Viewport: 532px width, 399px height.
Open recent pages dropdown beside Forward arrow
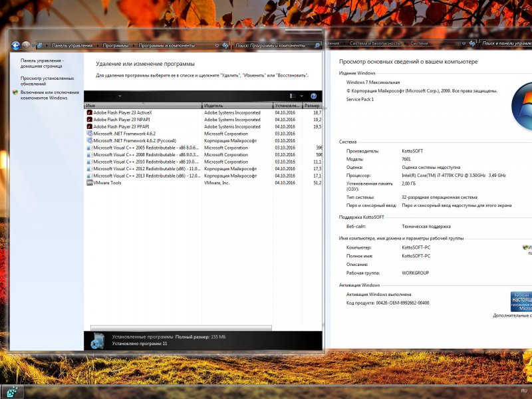(33, 45)
